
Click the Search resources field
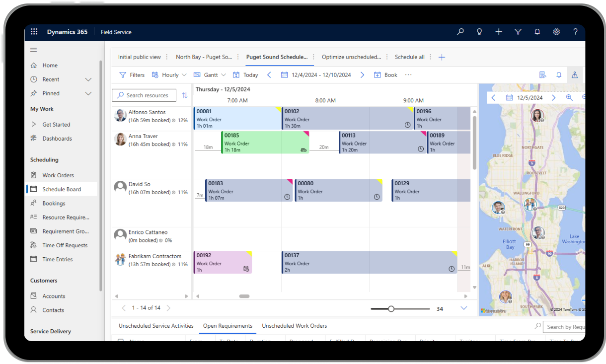[x=144, y=95]
